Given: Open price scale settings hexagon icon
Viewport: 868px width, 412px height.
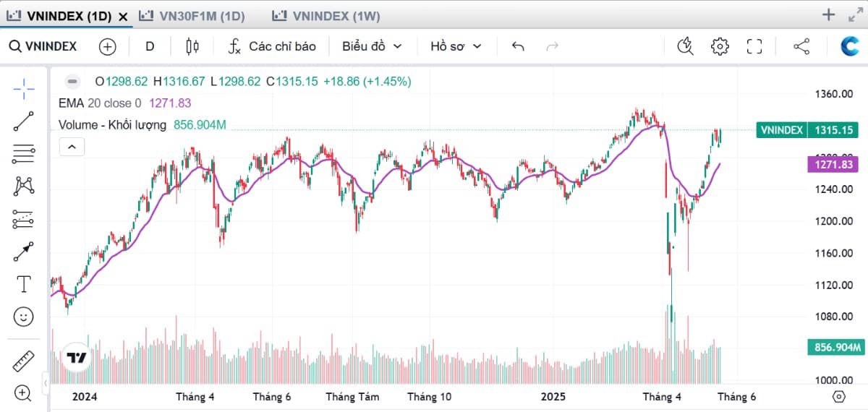Looking at the screenshot, I should (x=838, y=396).
